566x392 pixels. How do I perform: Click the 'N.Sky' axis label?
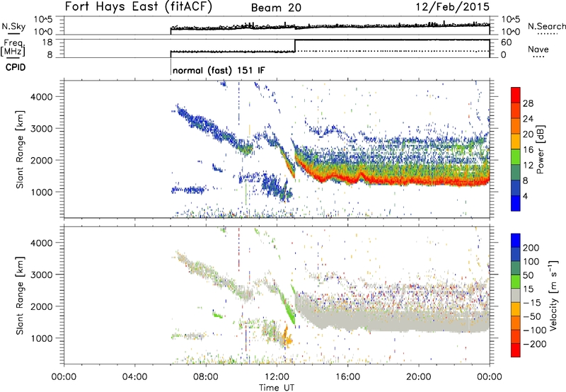tap(13, 26)
